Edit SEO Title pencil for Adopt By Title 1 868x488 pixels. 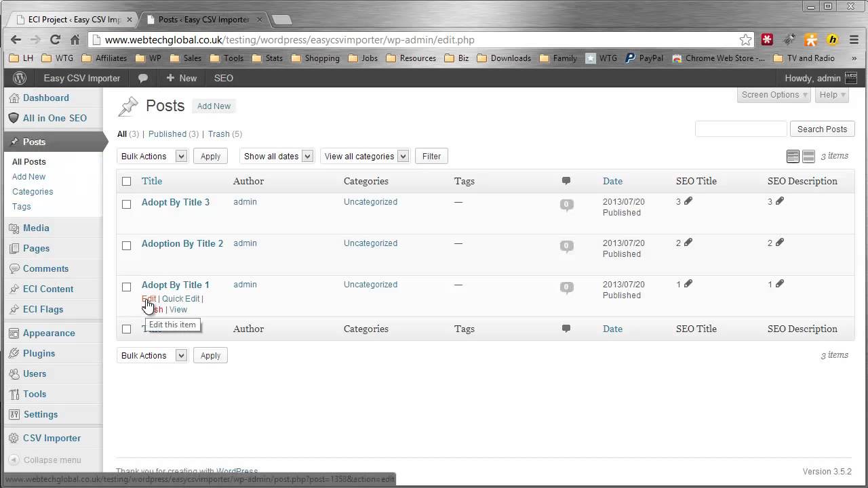[688, 284]
